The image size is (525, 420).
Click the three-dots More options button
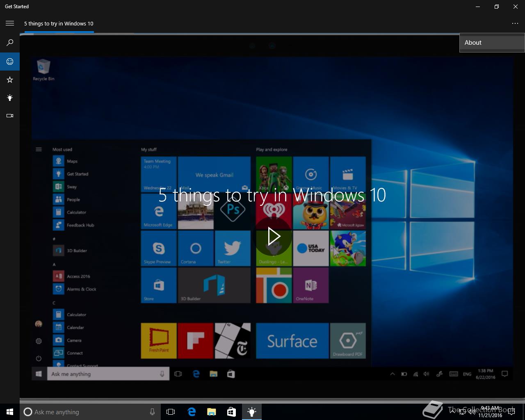pos(515,23)
